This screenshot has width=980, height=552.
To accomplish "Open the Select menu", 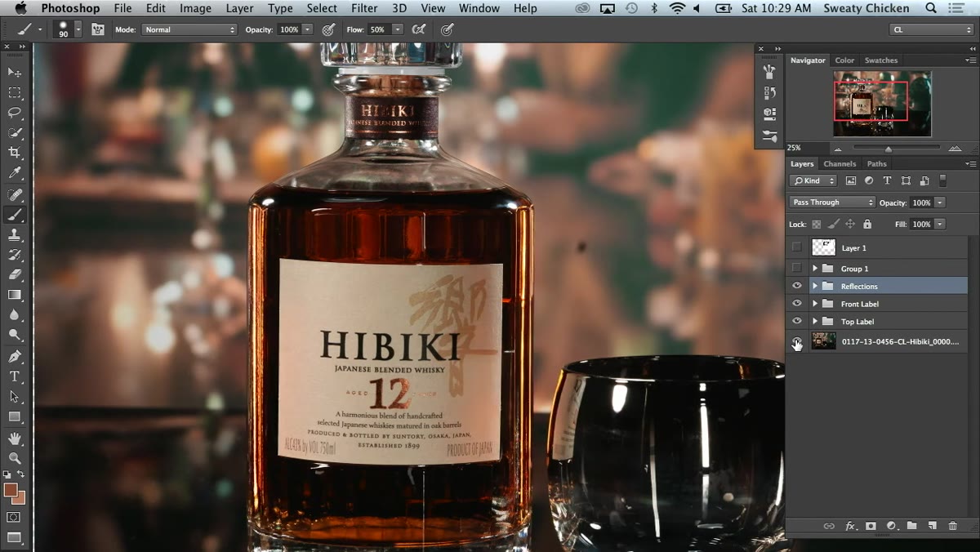I will (x=322, y=8).
